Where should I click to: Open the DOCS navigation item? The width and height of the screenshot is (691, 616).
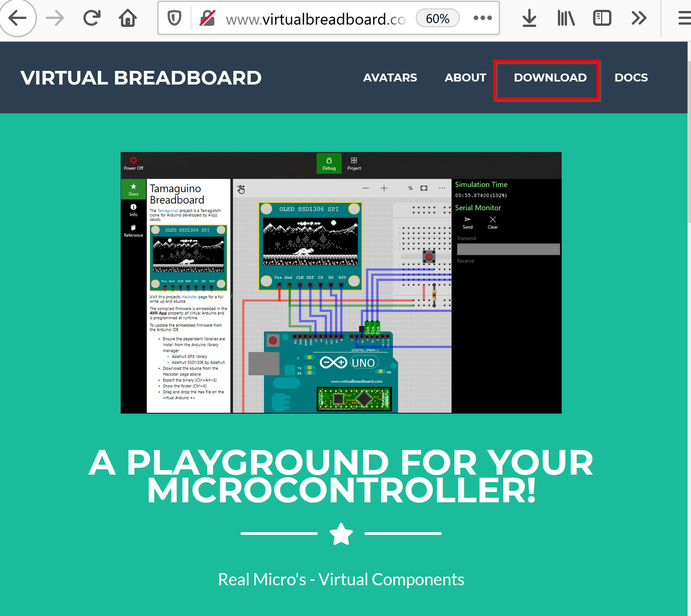631,78
